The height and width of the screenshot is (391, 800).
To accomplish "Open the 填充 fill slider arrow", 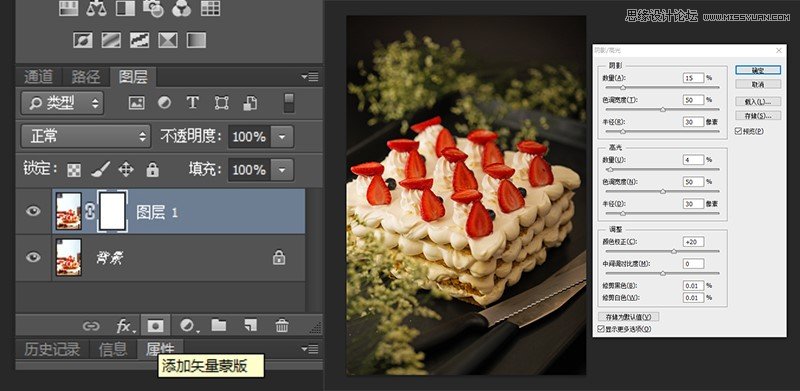I will click(x=282, y=170).
